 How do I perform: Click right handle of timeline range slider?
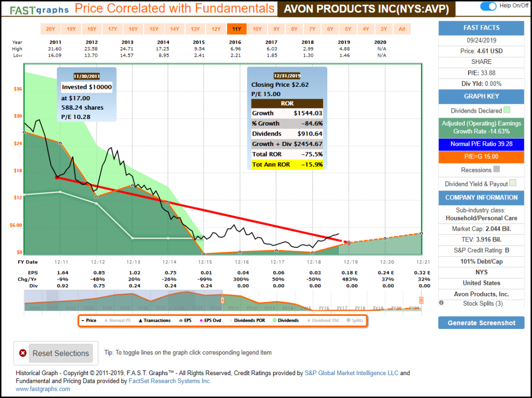[421, 300]
